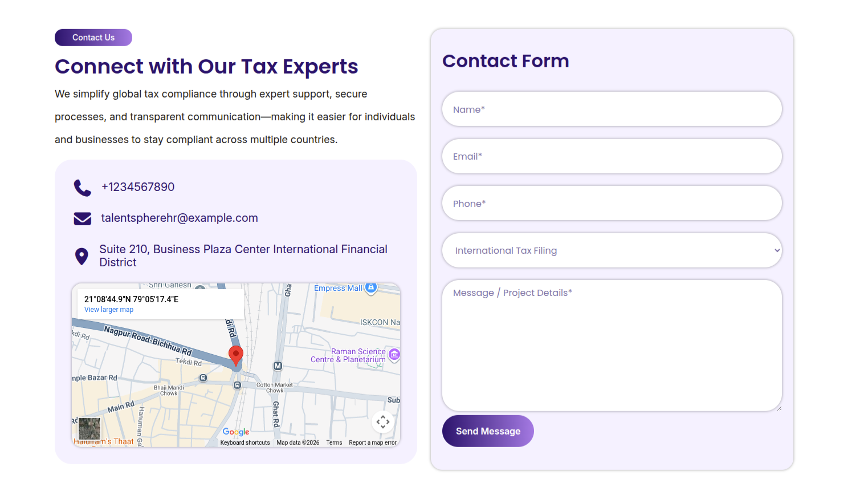Click Raman Science Centre museum icon
This screenshot has width=868, height=495.
tap(394, 355)
